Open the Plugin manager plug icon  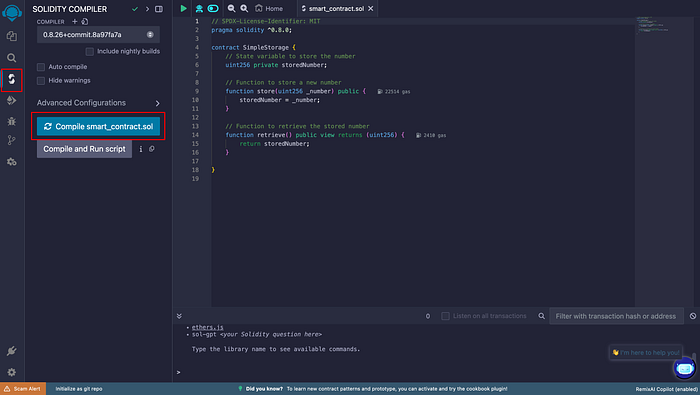click(x=12, y=351)
